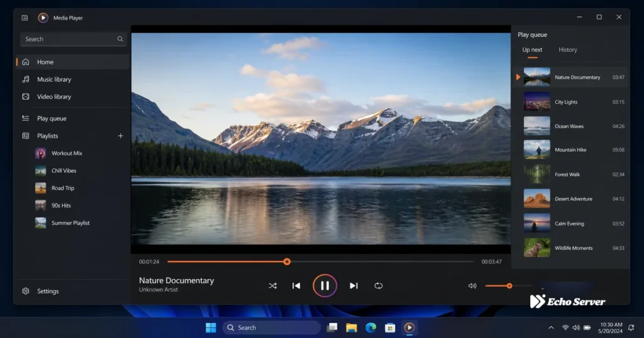Mute audio with the speaker icon

coord(472,285)
